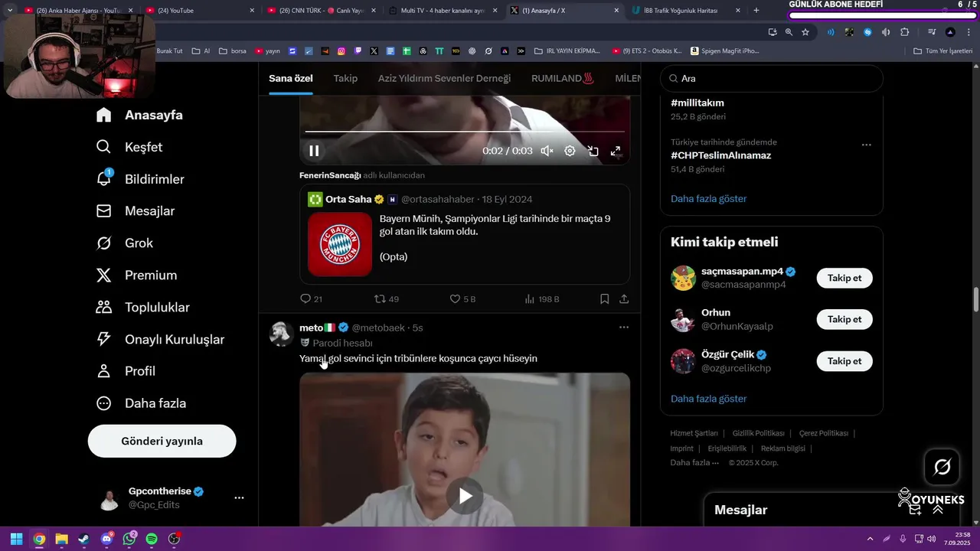Follow Orhun
The height and width of the screenshot is (551, 980).
click(844, 319)
